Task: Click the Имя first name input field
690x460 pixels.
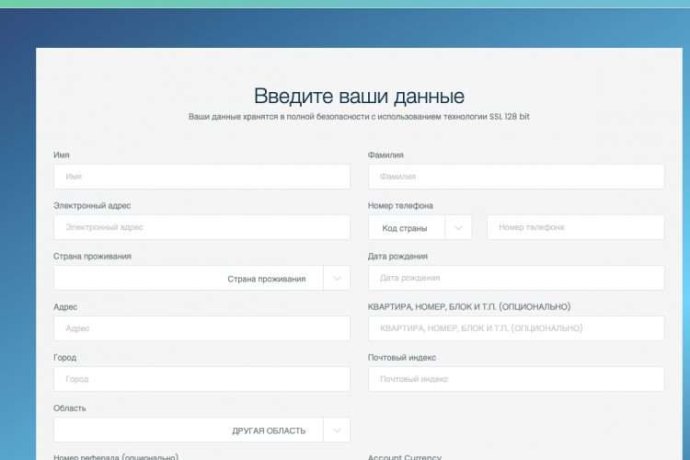Action: 202,177
